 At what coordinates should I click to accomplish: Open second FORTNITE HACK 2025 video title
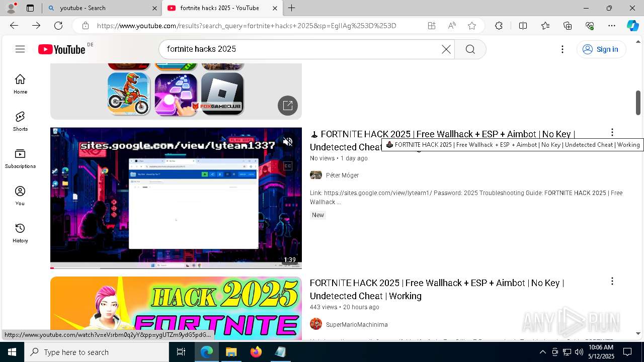pyautogui.click(x=437, y=290)
